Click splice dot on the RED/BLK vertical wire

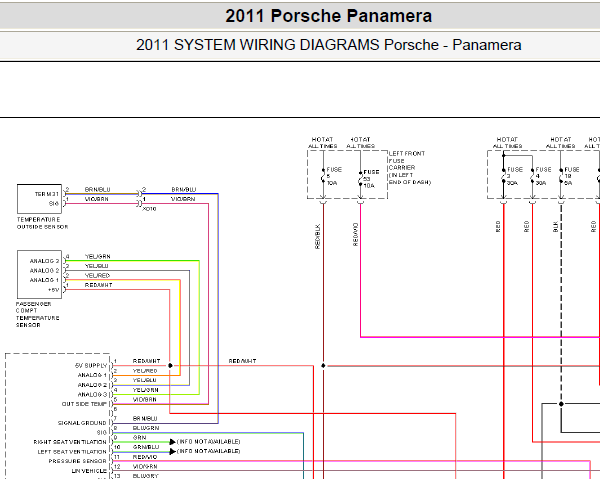(x=323, y=366)
